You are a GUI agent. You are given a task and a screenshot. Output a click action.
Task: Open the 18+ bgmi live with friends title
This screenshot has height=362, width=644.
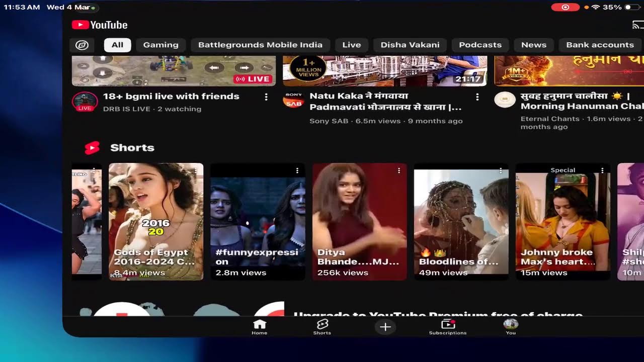(171, 96)
